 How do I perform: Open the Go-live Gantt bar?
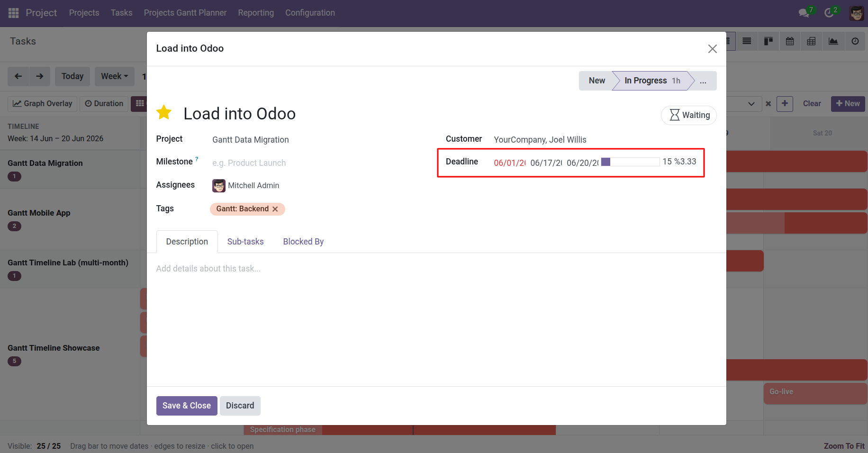[x=815, y=393]
